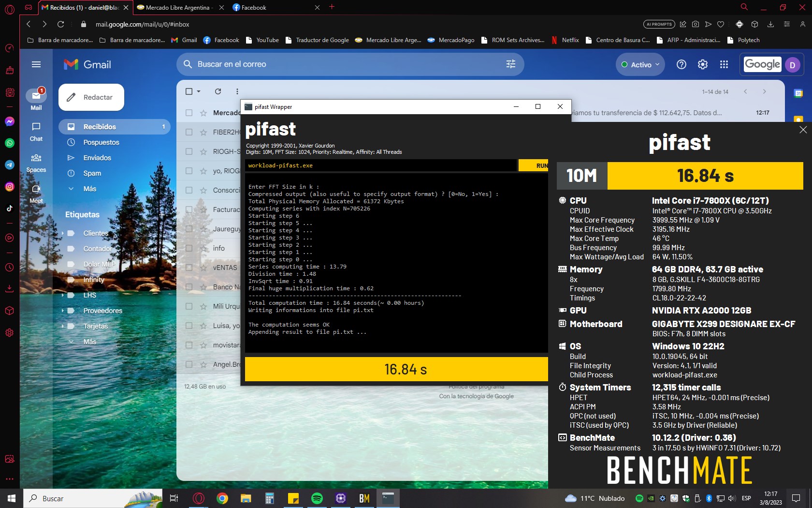Expand the LHS label
The image size is (812, 508).
click(x=63, y=295)
